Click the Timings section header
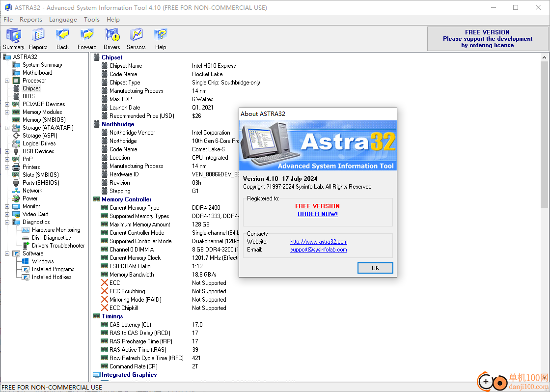The height and width of the screenshot is (392, 550). point(112,316)
